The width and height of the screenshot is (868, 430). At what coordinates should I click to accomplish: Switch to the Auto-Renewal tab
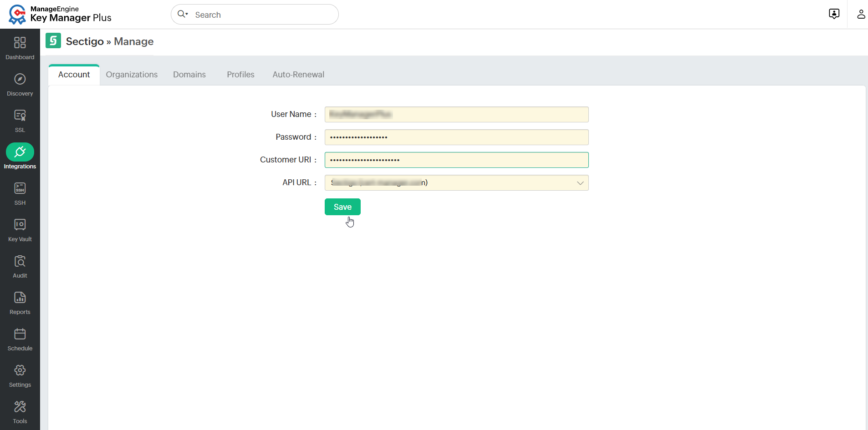298,75
